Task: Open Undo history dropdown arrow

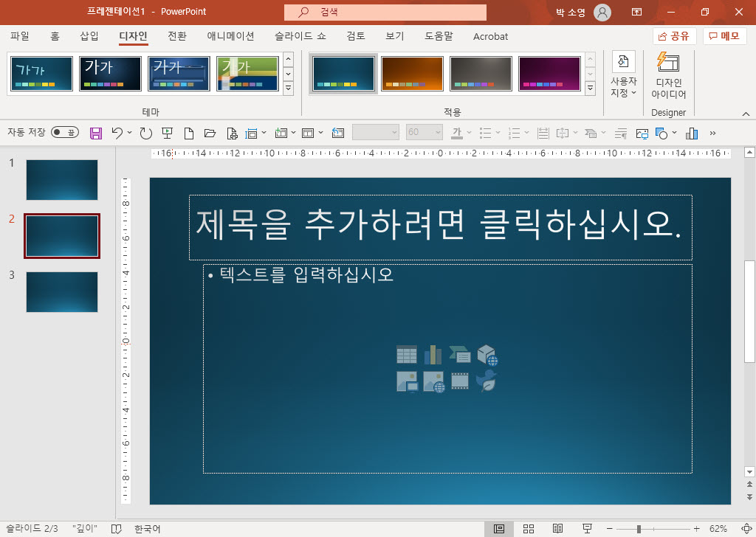Action: point(130,133)
